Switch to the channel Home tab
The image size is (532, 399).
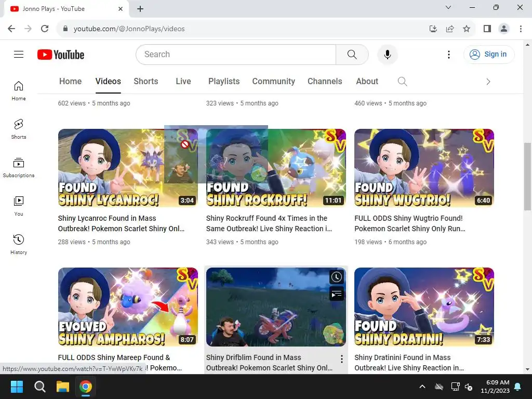(70, 82)
